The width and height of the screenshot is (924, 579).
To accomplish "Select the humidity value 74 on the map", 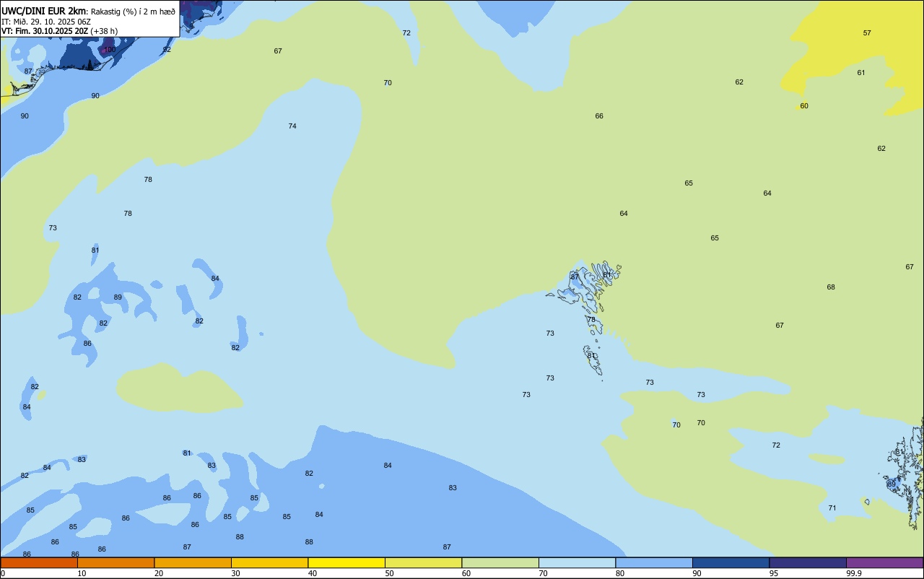I will click(292, 126).
